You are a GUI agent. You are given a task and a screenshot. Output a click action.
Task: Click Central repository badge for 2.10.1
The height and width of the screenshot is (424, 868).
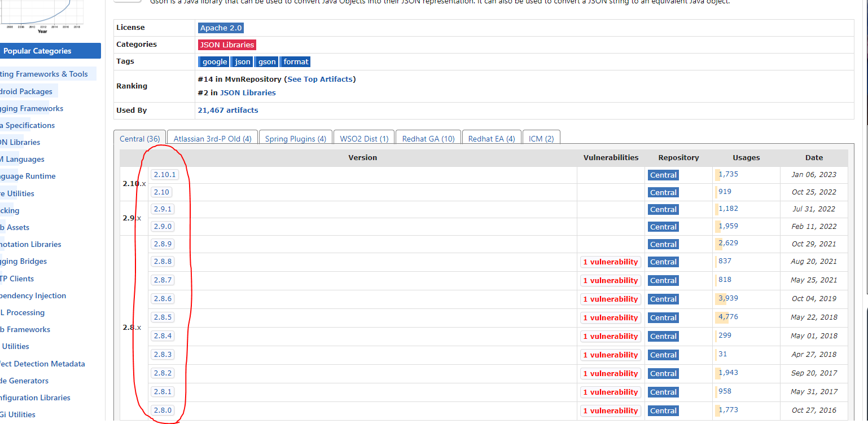[x=663, y=175]
